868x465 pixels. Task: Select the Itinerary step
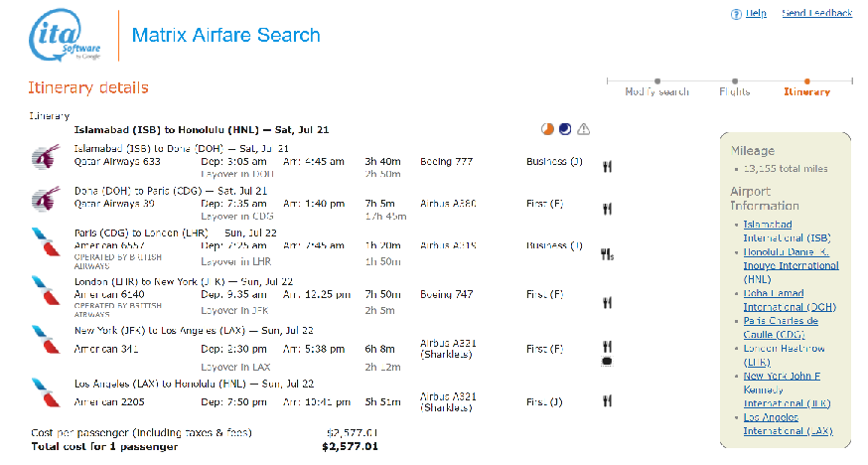[x=806, y=91]
